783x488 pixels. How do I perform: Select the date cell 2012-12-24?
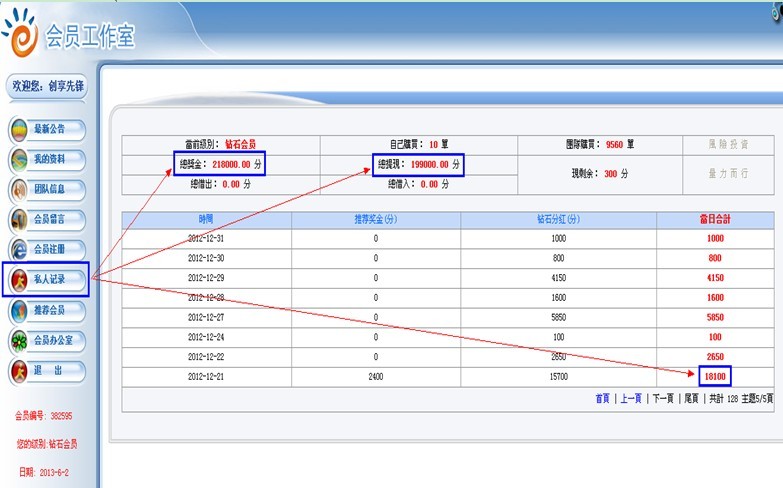(x=206, y=337)
